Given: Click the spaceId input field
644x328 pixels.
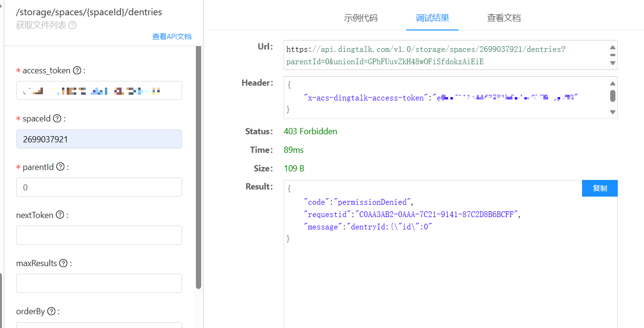Looking at the screenshot, I should pyautogui.click(x=99, y=139).
